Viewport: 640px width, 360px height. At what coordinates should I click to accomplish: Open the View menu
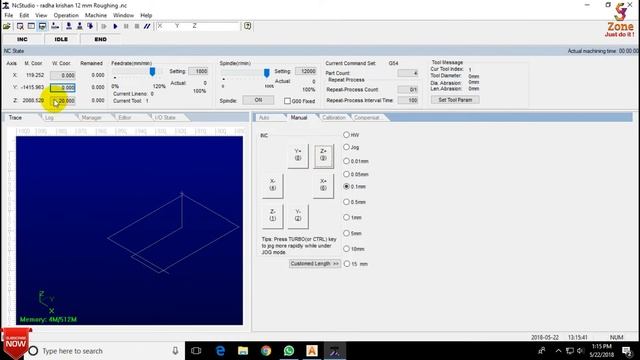[x=41, y=15]
